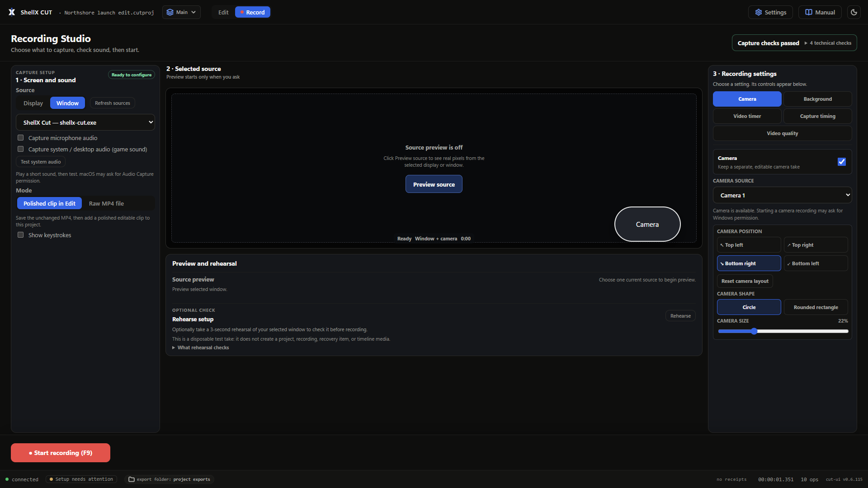Open the Video quality settings tab

(783, 133)
